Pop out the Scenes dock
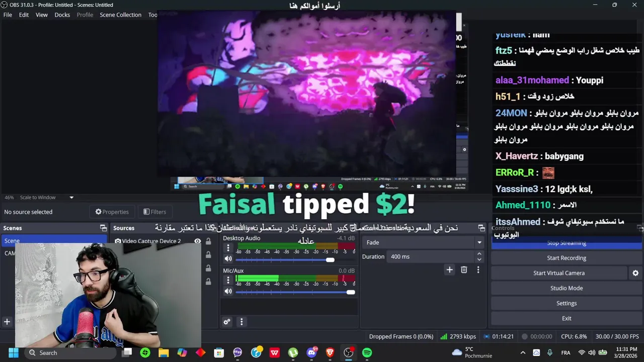 [103, 228]
